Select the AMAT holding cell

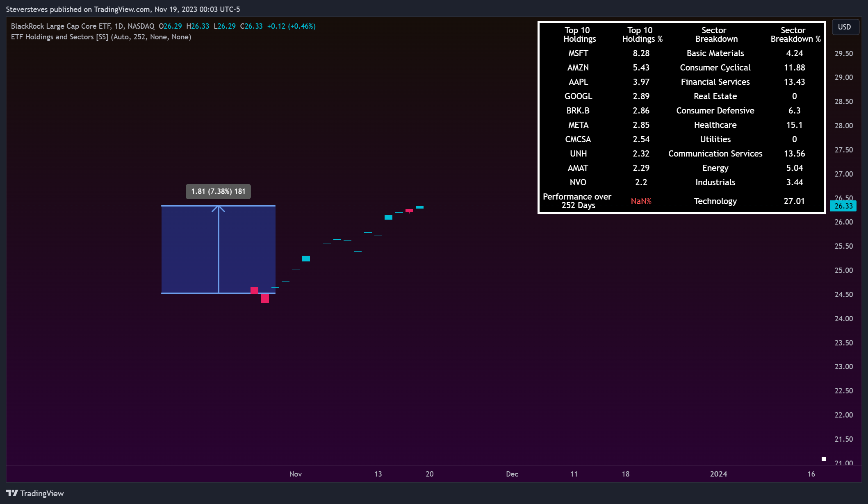click(578, 168)
